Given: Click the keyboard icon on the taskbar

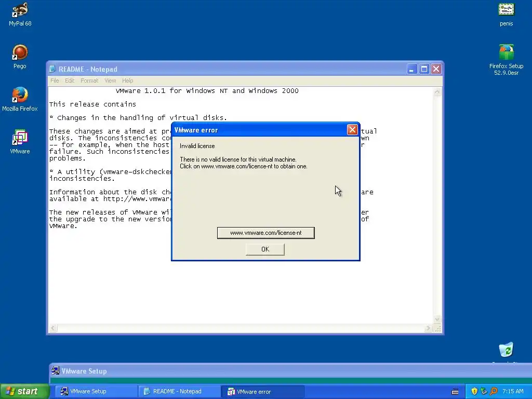Looking at the screenshot, I should click(455, 392).
